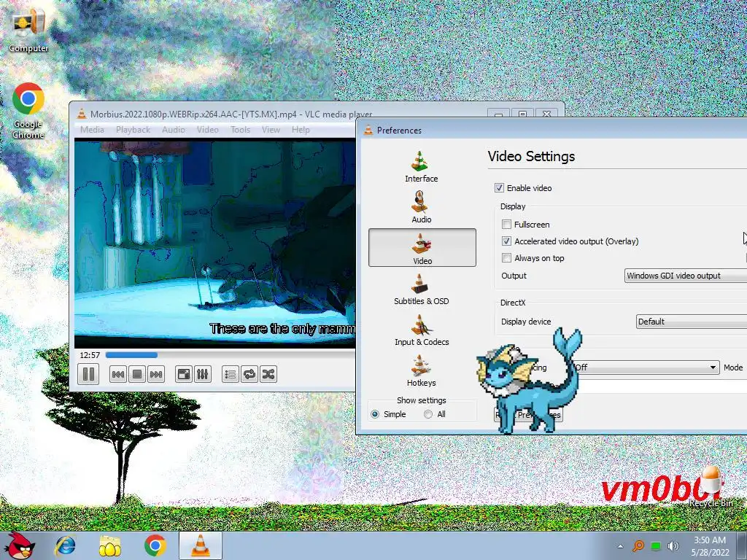Launch Internet Explorer from taskbar
The height and width of the screenshot is (560, 747).
[x=65, y=545]
